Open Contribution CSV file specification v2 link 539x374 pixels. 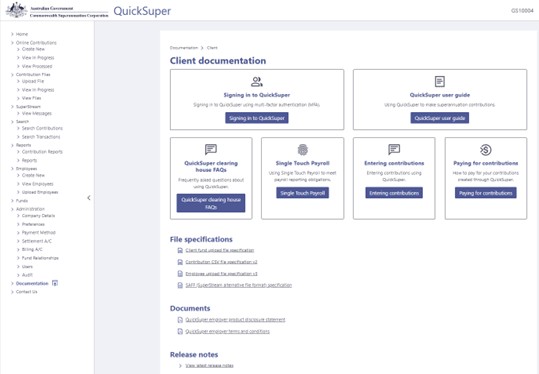(221, 262)
